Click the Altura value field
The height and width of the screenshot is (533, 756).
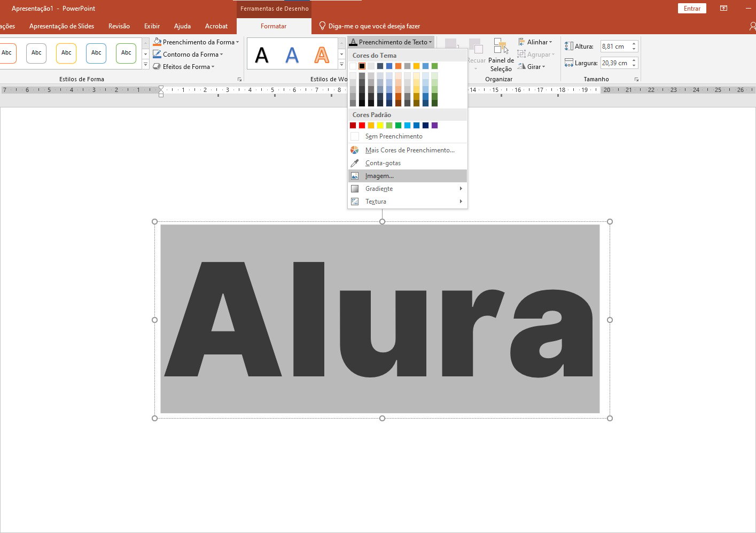[615, 47]
